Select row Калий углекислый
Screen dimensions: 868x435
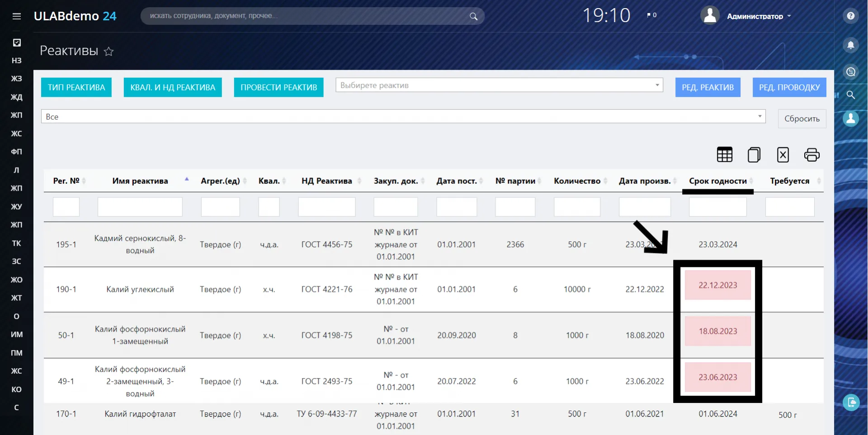pyautogui.click(x=434, y=289)
